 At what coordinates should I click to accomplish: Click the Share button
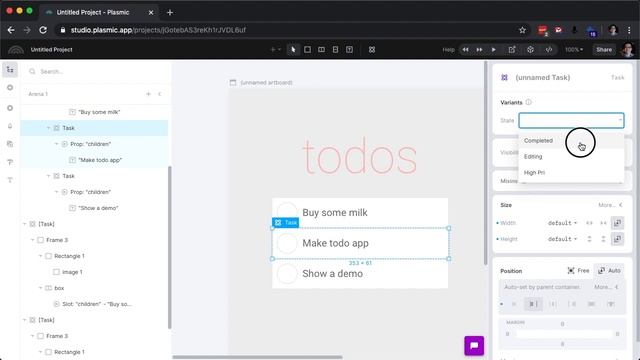(x=604, y=50)
